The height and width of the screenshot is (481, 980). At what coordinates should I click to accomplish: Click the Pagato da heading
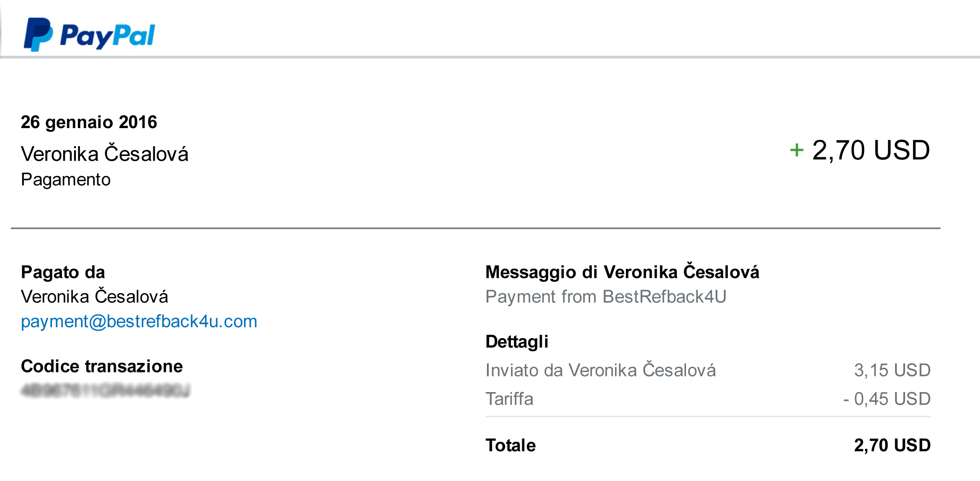(x=63, y=272)
